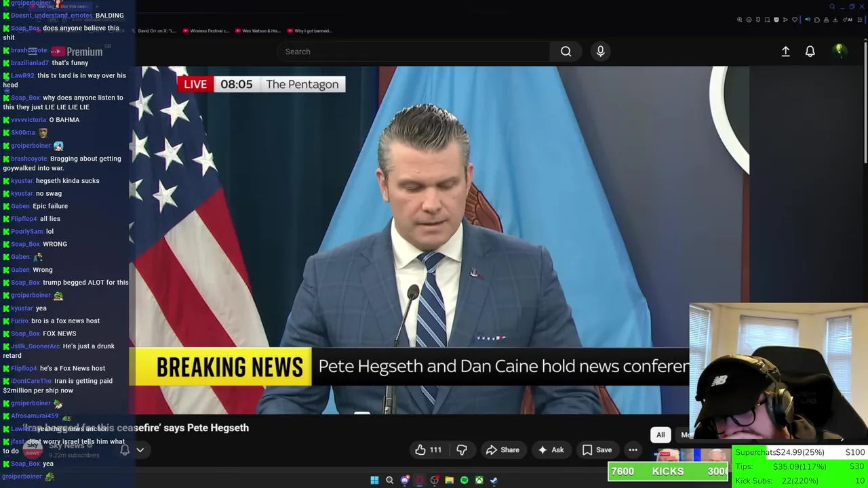The width and height of the screenshot is (868, 488).
Task: Open YouTube upload/create icon
Action: pyautogui.click(x=785, y=52)
